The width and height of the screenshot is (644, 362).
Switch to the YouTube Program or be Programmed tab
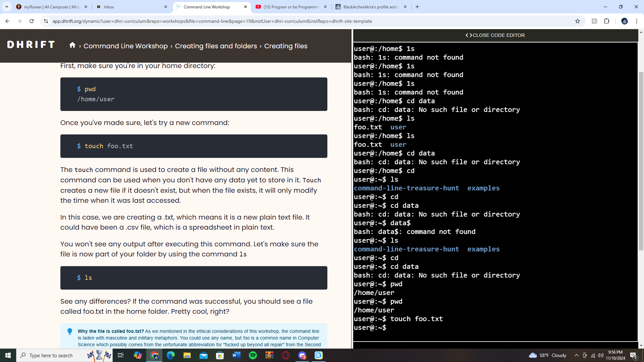click(x=291, y=7)
